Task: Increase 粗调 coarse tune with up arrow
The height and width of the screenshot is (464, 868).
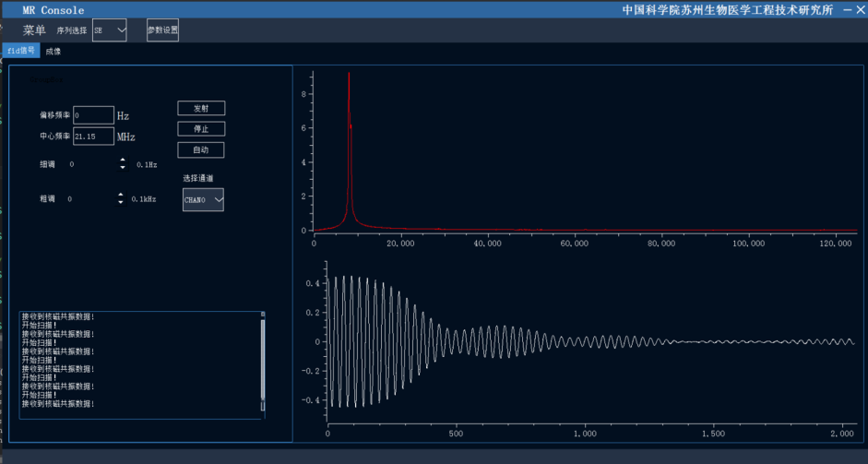Action: point(120,195)
